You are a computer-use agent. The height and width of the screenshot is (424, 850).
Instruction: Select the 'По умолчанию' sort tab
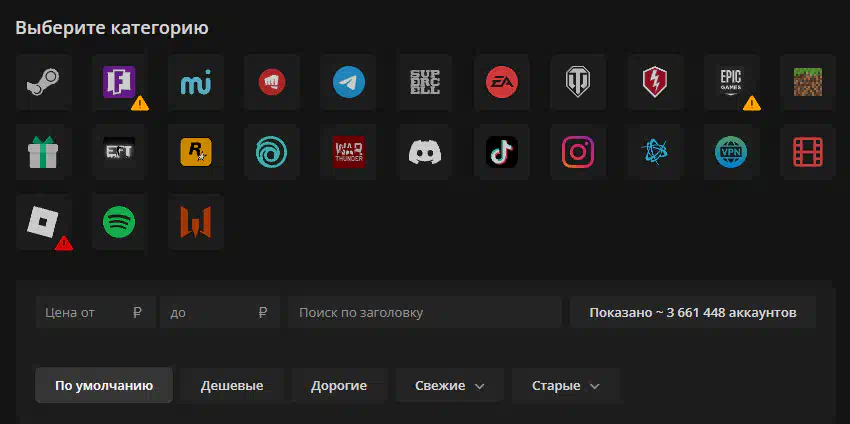point(104,386)
